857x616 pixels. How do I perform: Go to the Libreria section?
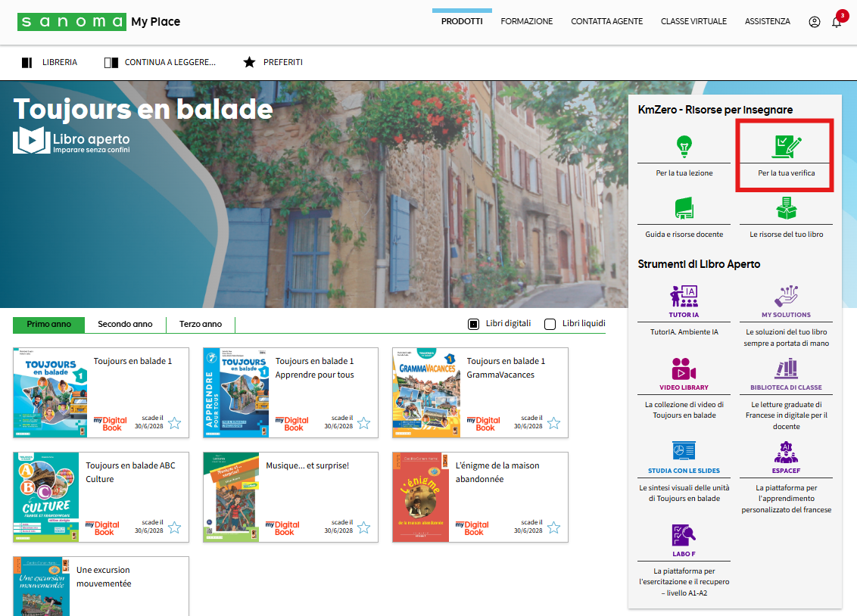pyautogui.click(x=60, y=62)
